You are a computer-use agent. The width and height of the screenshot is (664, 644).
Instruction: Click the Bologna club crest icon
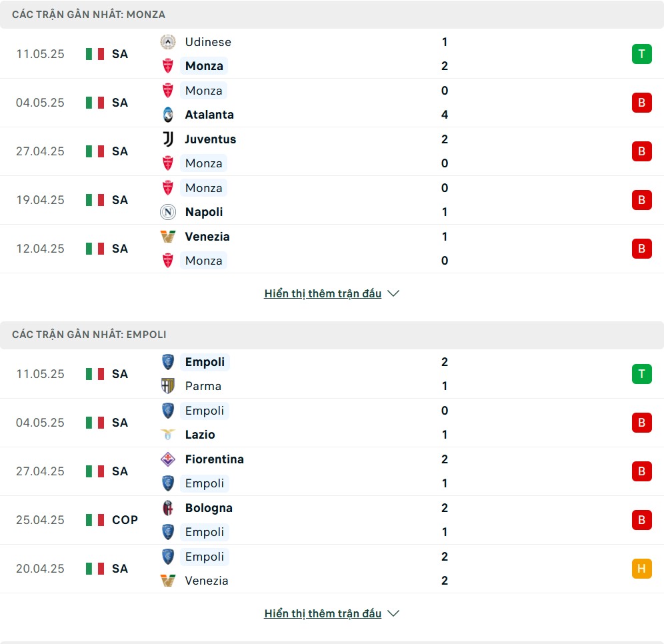point(168,507)
